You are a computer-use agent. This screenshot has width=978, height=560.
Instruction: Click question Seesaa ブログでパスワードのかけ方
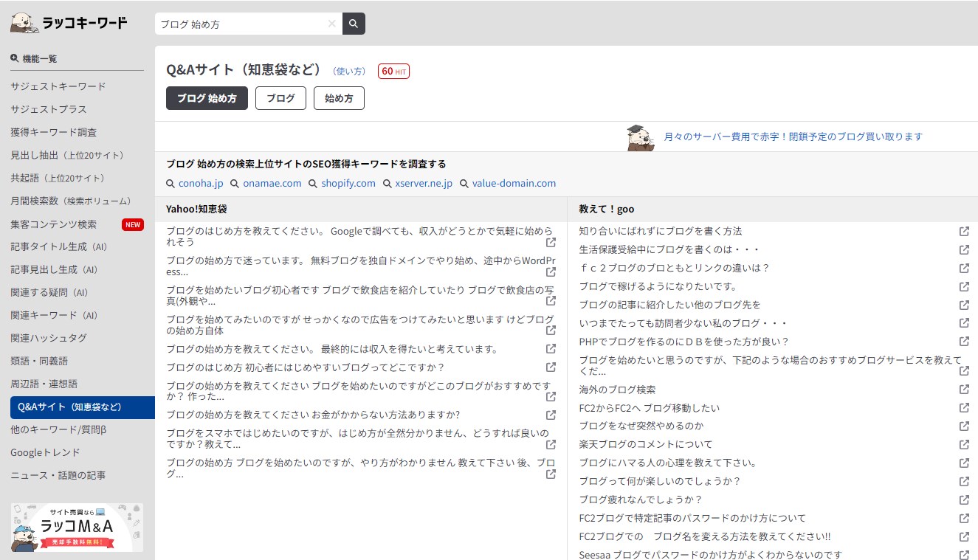tap(711, 554)
